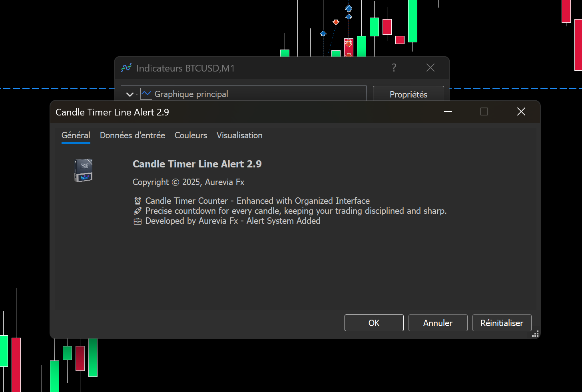The image size is (582, 392).
Task: Switch to the Données d'entrée tab
Action: [132, 135]
